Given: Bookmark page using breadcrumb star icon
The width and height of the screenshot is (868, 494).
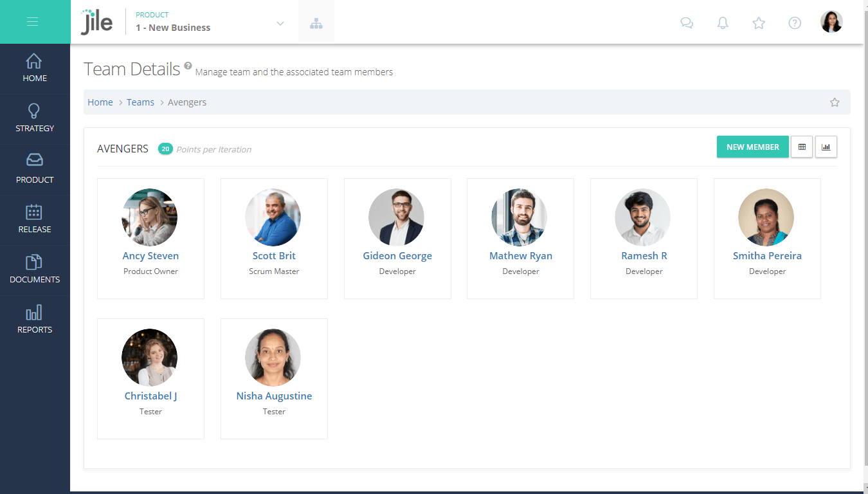Looking at the screenshot, I should click(835, 102).
